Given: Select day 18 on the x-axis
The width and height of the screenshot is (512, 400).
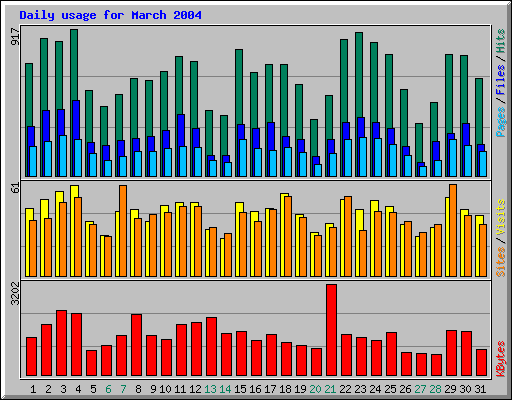Looking at the screenshot, I should [x=285, y=389].
